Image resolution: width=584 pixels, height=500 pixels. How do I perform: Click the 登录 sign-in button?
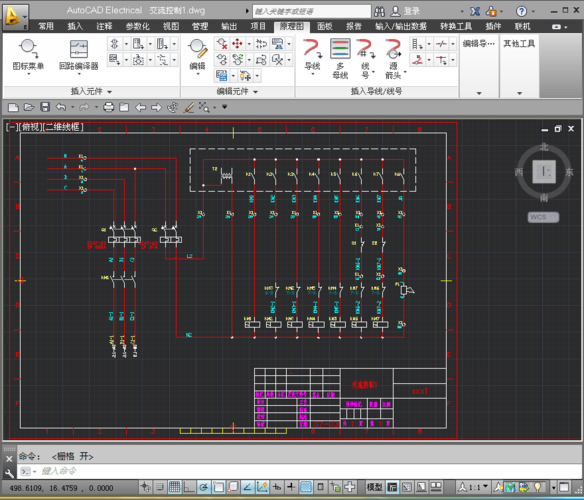(405, 12)
